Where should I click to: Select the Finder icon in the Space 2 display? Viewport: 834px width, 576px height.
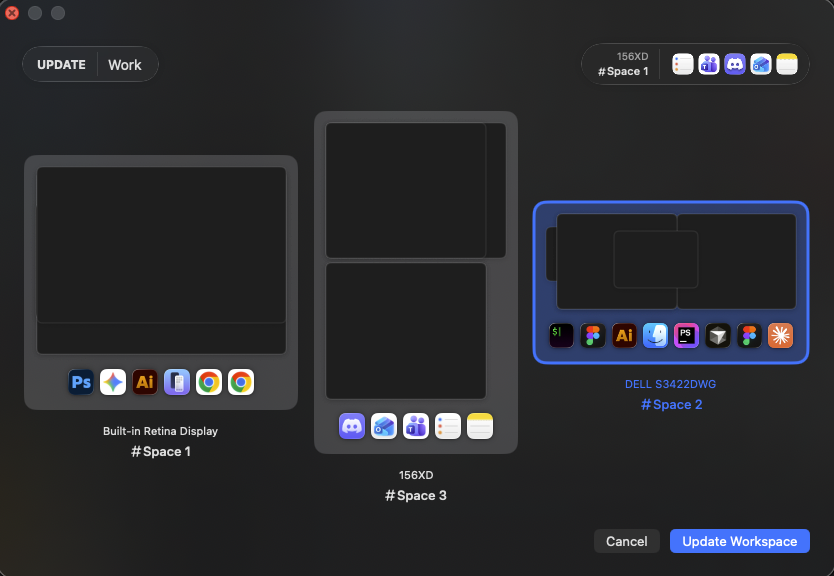[655, 336]
